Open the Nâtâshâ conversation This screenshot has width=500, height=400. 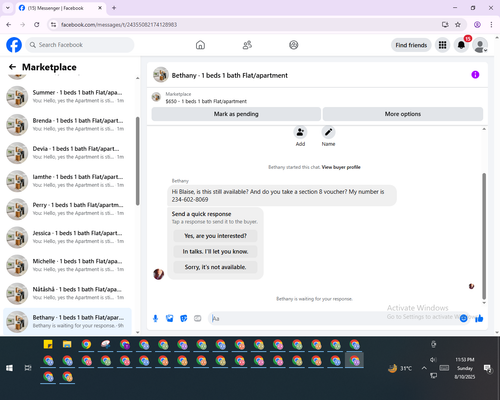(x=67, y=293)
